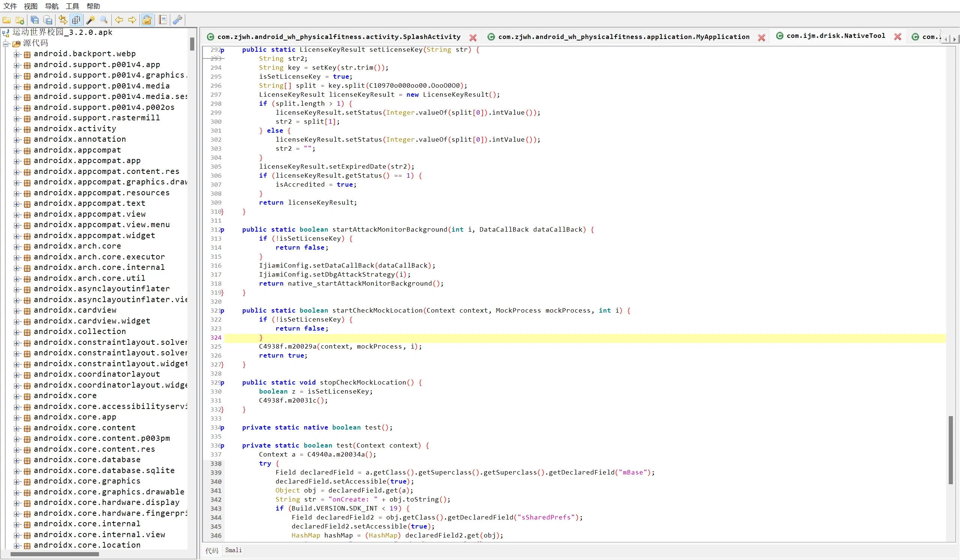The height and width of the screenshot is (560, 960).
Task: Open the 工具 menu
Action: (x=72, y=6)
